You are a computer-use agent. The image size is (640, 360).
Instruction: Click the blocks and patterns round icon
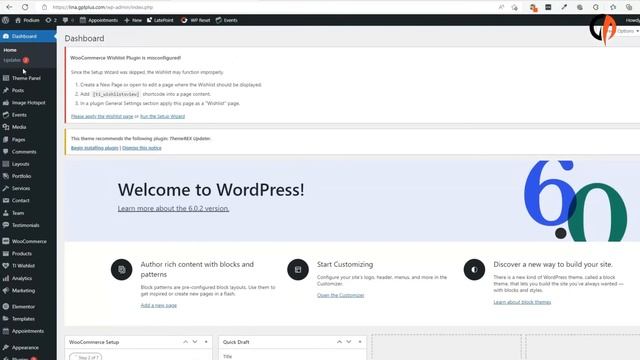coord(122,269)
